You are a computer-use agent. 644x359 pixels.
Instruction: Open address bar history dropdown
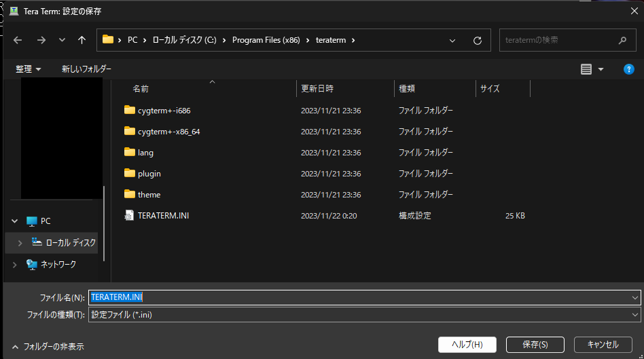coord(452,41)
